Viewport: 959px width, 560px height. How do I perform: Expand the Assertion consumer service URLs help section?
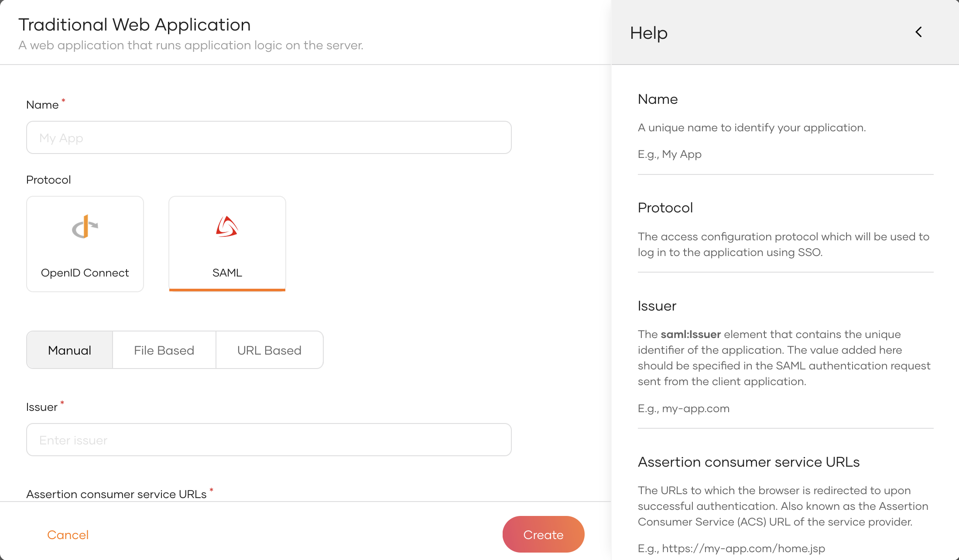[x=749, y=462]
